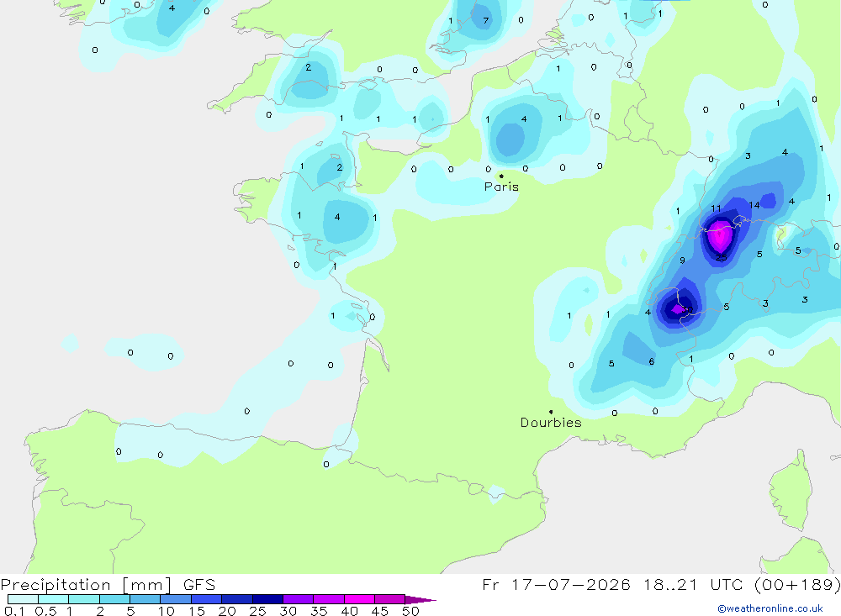Pick the 45–50 mm legend swatch
Screen dimensions: 841x616
point(390,599)
